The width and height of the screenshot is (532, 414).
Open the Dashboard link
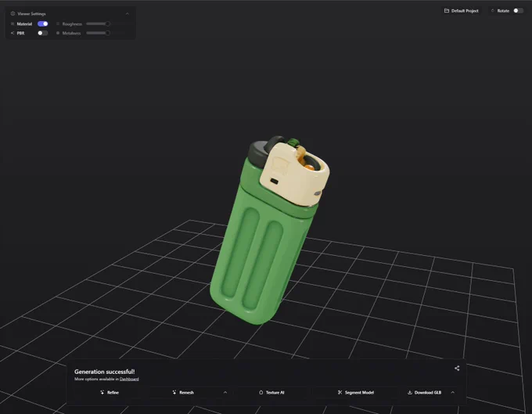point(129,379)
